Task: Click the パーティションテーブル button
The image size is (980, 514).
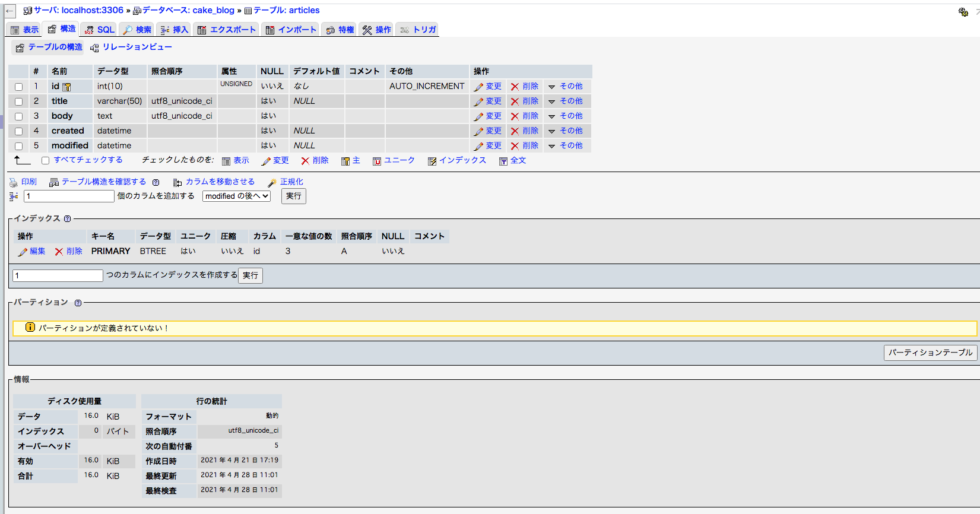Action: 930,353
